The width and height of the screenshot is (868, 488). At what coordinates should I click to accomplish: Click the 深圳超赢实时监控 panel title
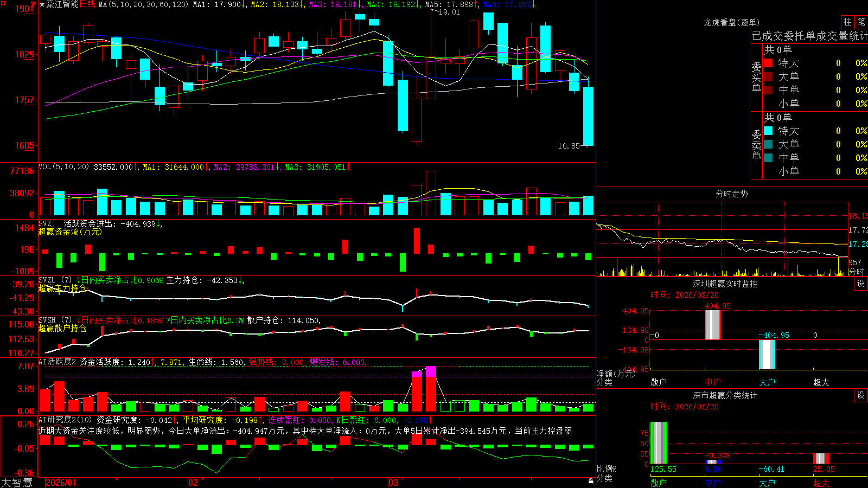click(x=725, y=284)
